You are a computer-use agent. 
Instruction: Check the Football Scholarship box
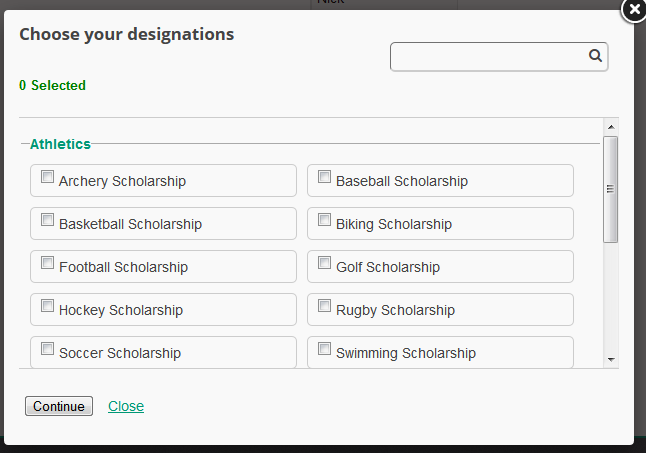[47, 263]
